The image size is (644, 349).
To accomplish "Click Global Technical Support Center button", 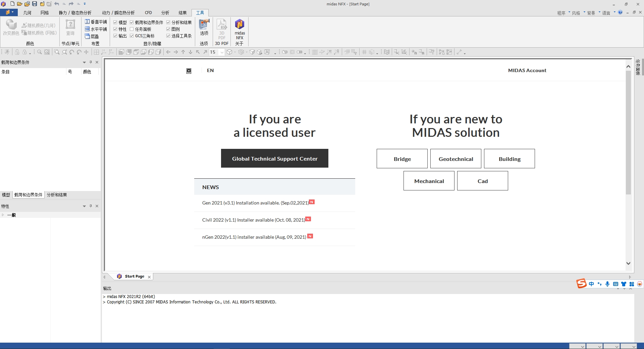I will [275, 158].
